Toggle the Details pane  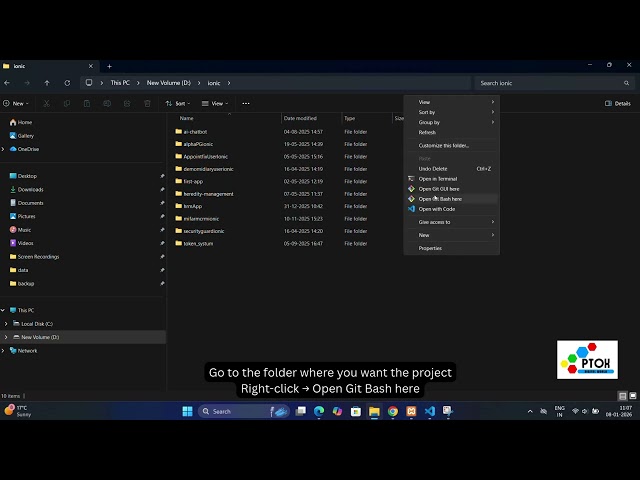pyautogui.click(x=618, y=104)
